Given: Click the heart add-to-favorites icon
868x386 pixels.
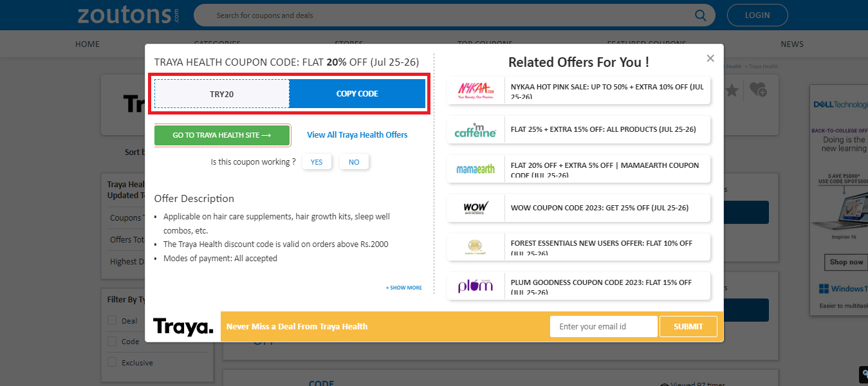Looking at the screenshot, I should 758,90.
